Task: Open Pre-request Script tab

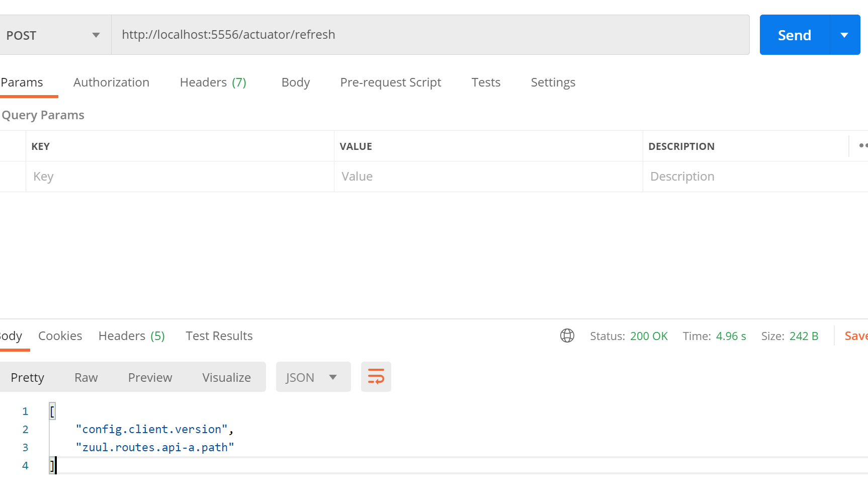Action: 391,82
